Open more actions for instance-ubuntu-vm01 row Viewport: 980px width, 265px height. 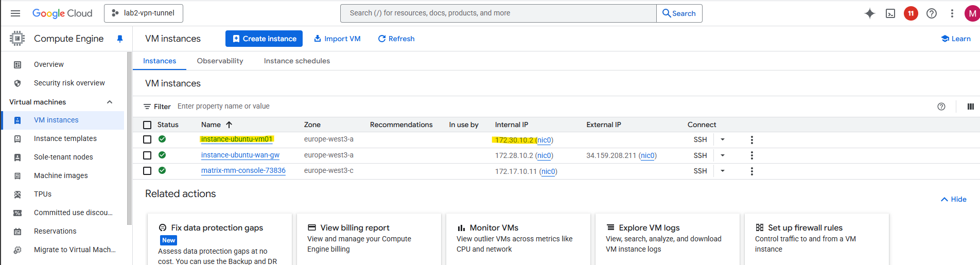751,140
